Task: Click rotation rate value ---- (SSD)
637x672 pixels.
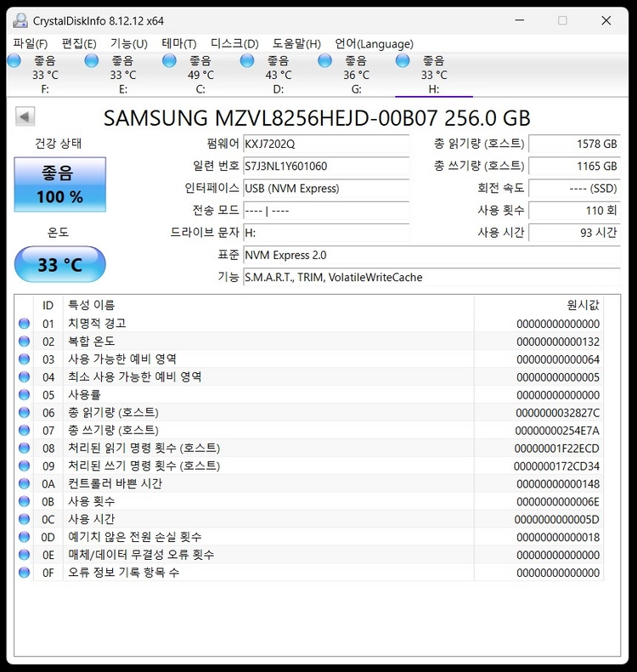Action: click(x=574, y=189)
